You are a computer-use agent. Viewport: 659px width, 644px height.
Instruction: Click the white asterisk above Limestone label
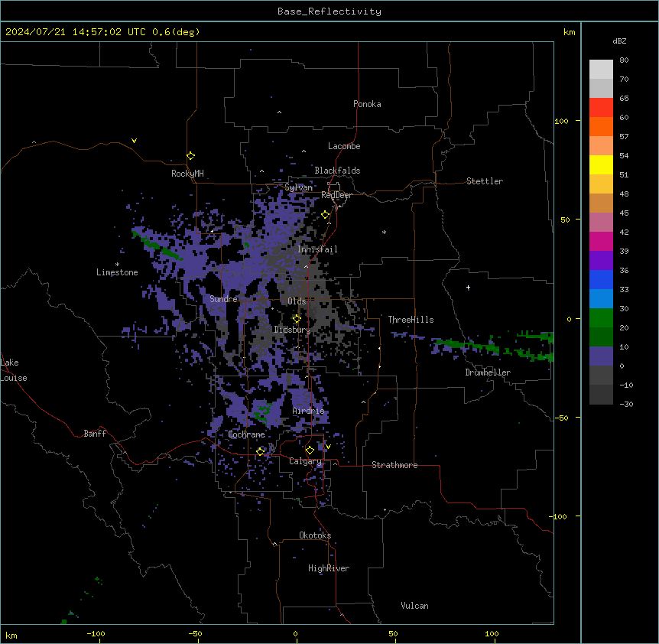tap(117, 265)
